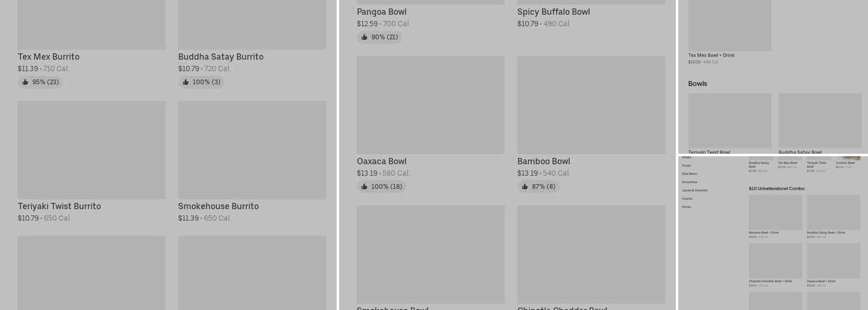Click thumbs-up icon beside 87% (8) rating
868x310 pixels.
coord(525,187)
